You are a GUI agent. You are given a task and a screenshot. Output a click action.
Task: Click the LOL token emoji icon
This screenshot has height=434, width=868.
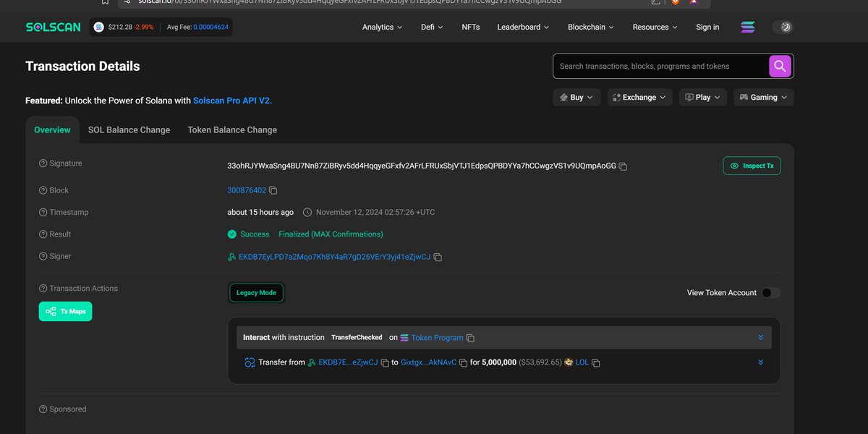pos(569,362)
